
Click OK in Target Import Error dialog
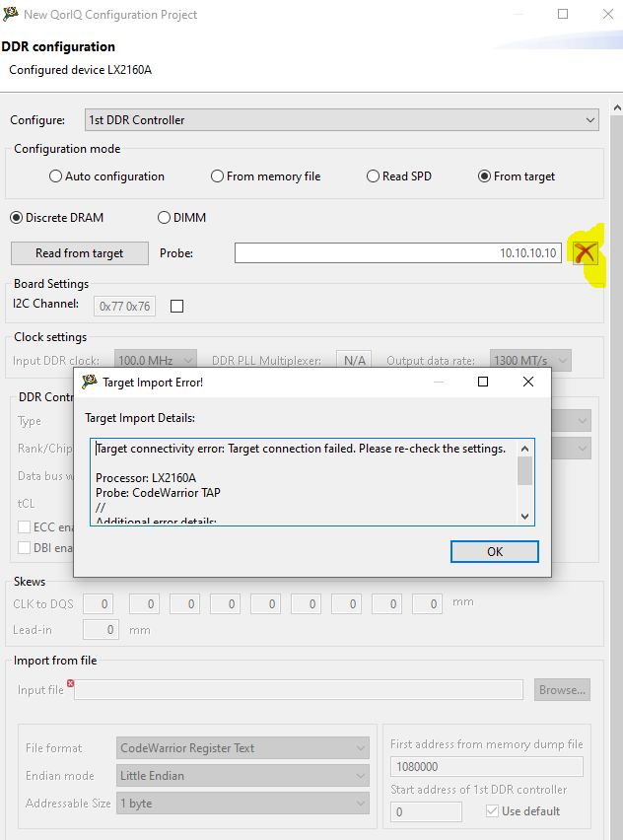tap(495, 551)
